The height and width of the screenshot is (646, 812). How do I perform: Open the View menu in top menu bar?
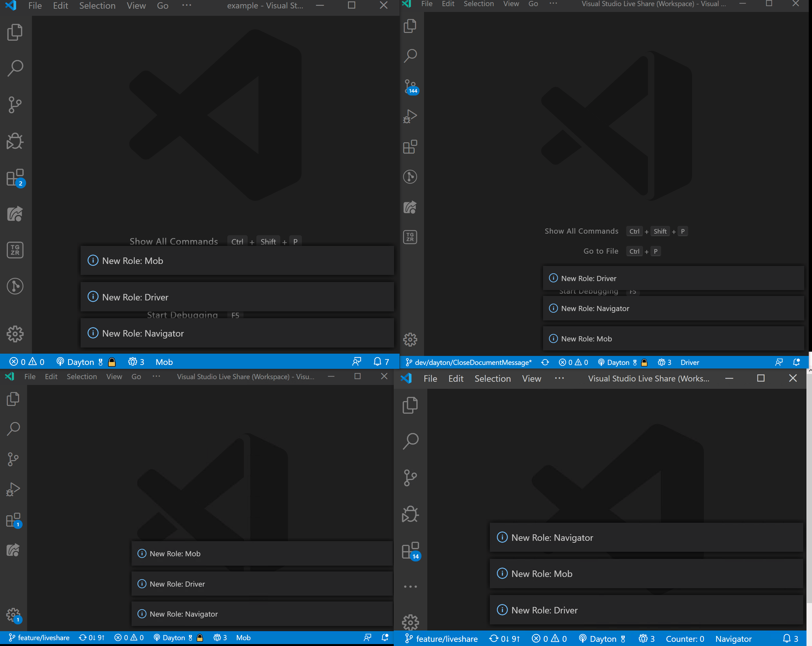pyautogui.click(x=134, y=5)
